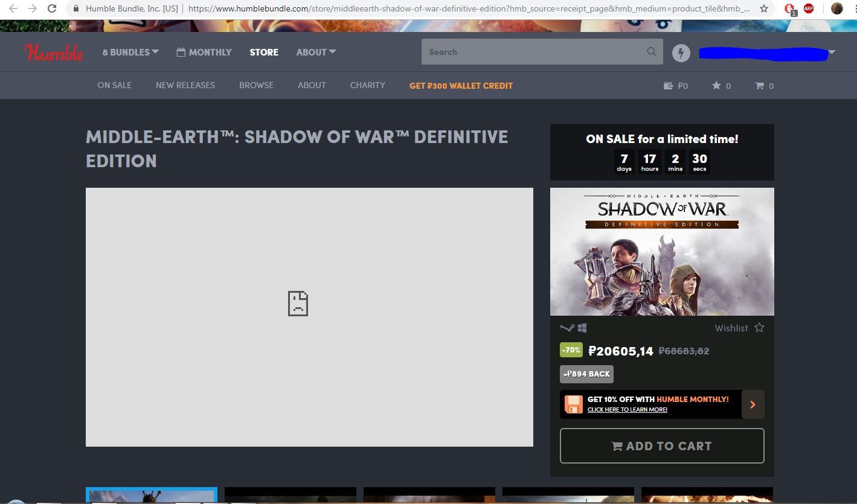Open the wishlist star counter
This screenshot has height=504, width=857.
pyautogui.click(x=721, y=86)
